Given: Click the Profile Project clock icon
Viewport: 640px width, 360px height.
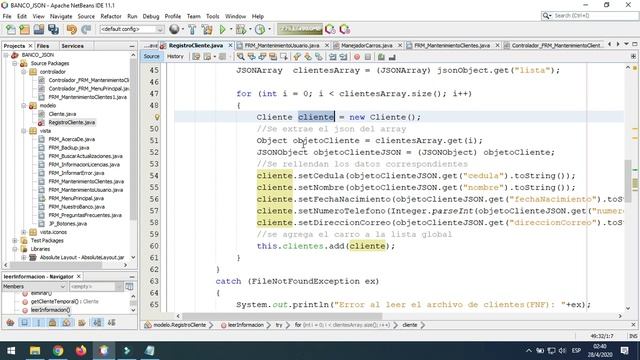Looking at the screenshot, I should click(260, 29).
